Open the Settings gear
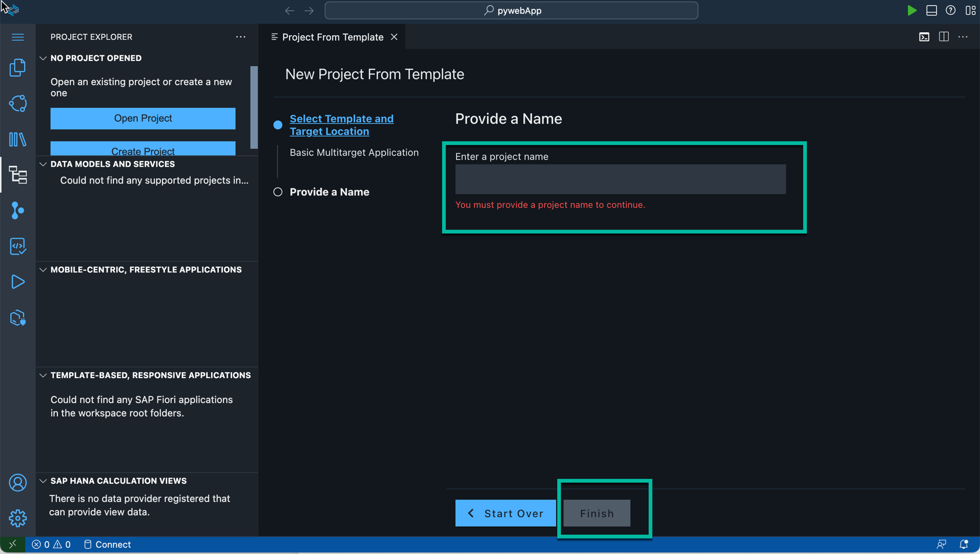 (x=17, y=518)
